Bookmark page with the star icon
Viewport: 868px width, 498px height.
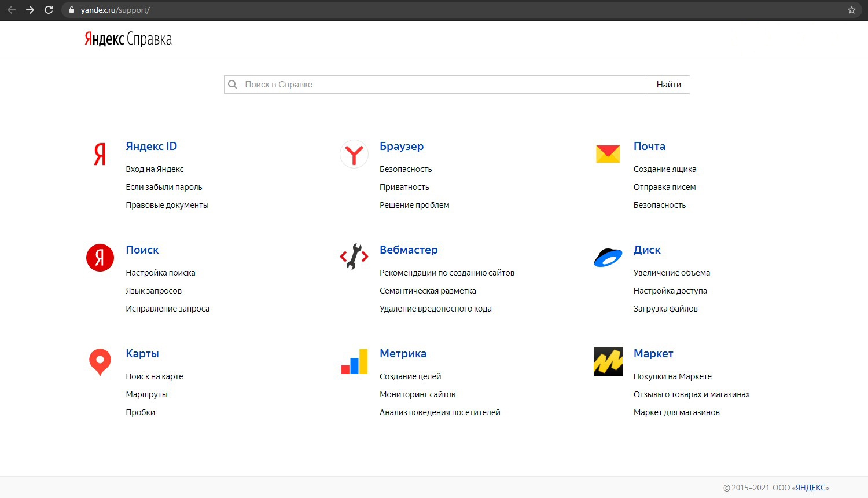tap(851, 10)
